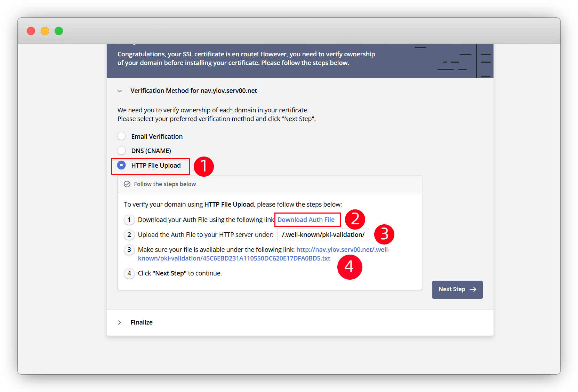Click the red marker 3 beside the pki-validation path

pyautogui.click(x=384, y=234)
